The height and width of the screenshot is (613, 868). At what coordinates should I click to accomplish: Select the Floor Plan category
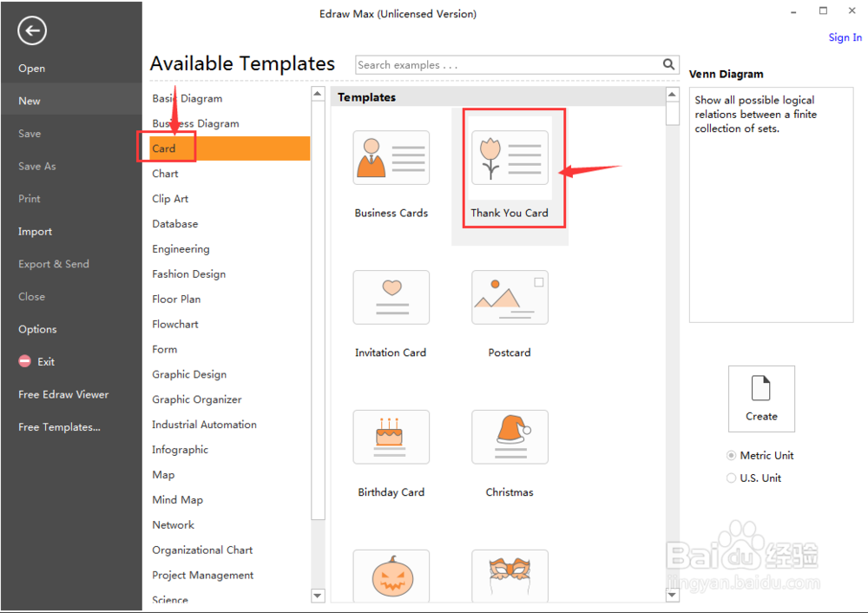[x=176, y=299]
